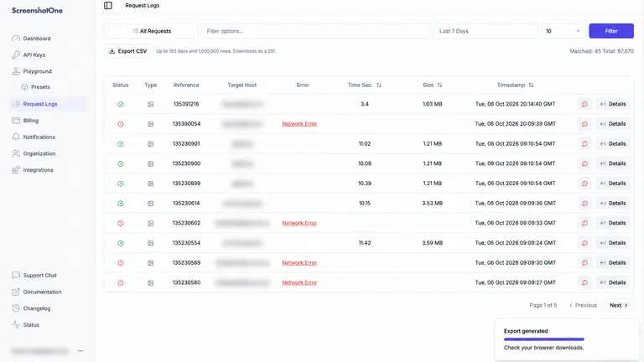Open Network Error link for 135390054

pos(299,124)
